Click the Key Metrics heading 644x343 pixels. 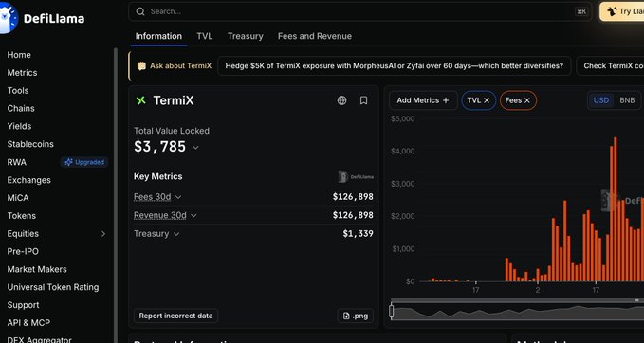[x=158, y=176]
